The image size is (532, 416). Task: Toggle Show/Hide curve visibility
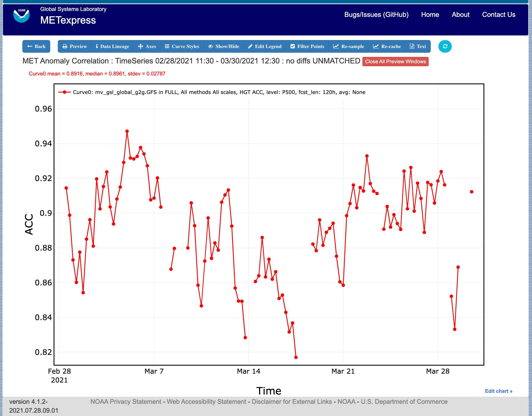pos(224,46)
